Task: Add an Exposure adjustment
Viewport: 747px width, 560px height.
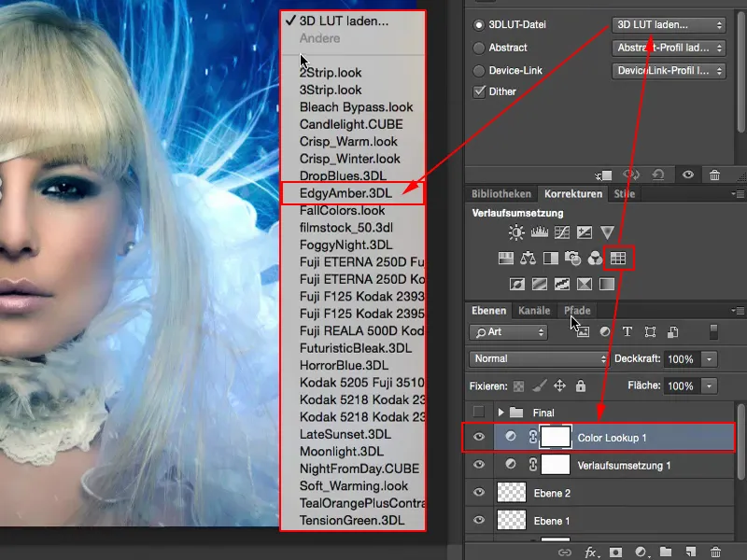Action: click(585, 232)
